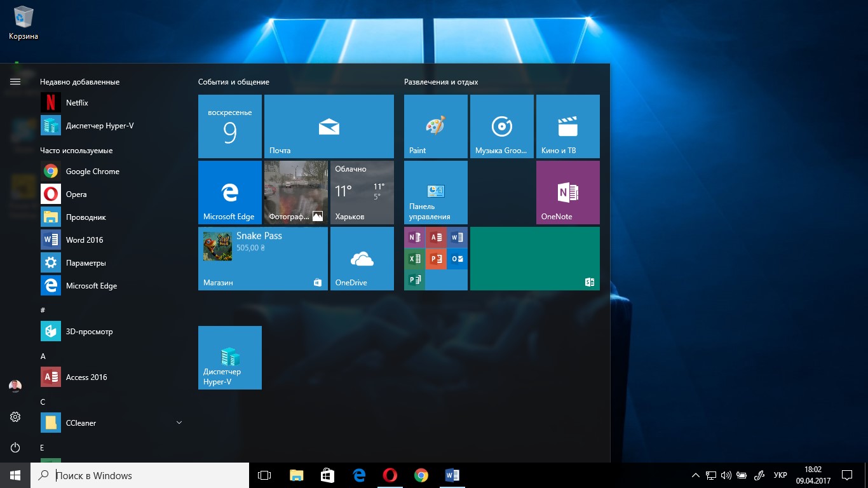868x488 pixels.
Task: Open the CCleaner folder entry
Action: coord(112,423)
